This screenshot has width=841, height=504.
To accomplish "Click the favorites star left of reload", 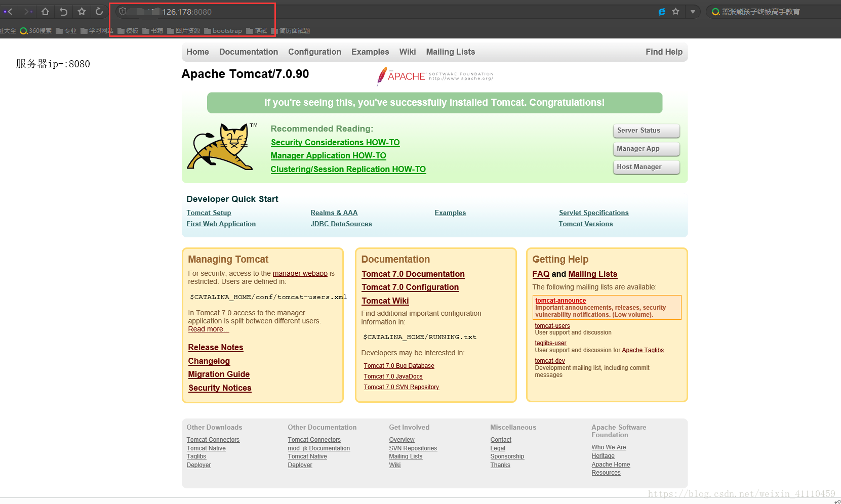I will click(82, 11).
